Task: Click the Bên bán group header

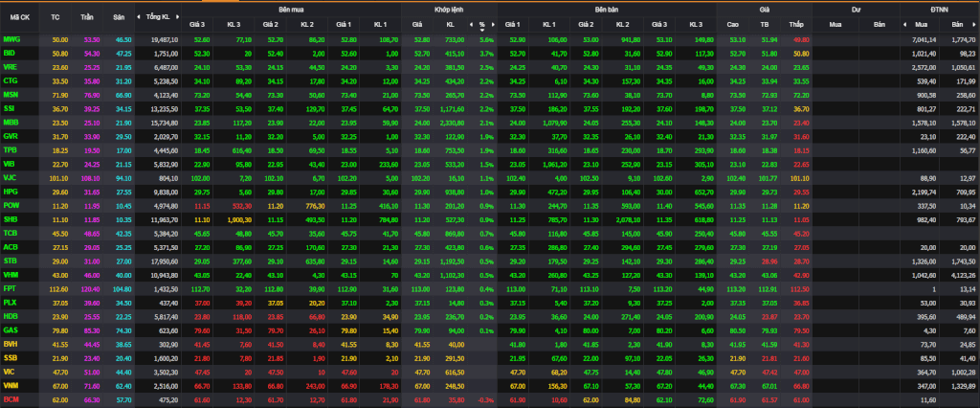Action: pyautogui.click(x=607, y=10)
